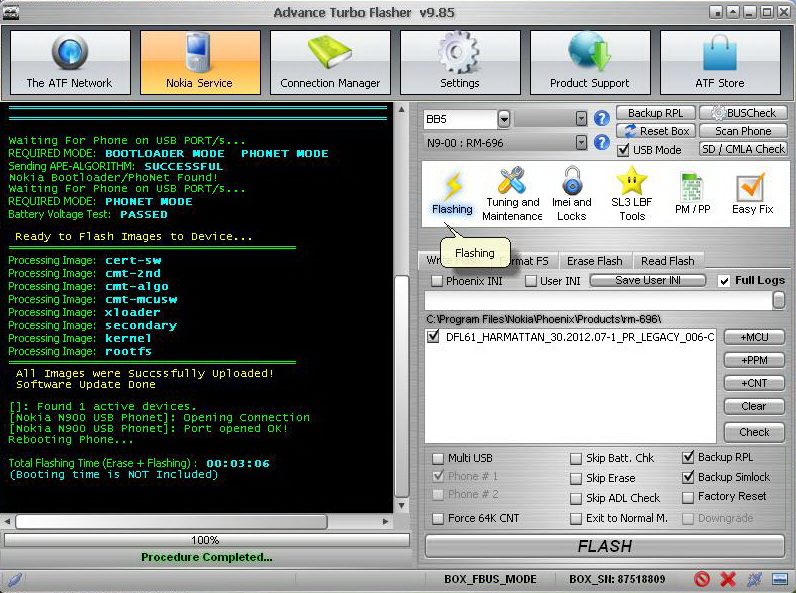Add language file with +PPM button

point(754,360)
